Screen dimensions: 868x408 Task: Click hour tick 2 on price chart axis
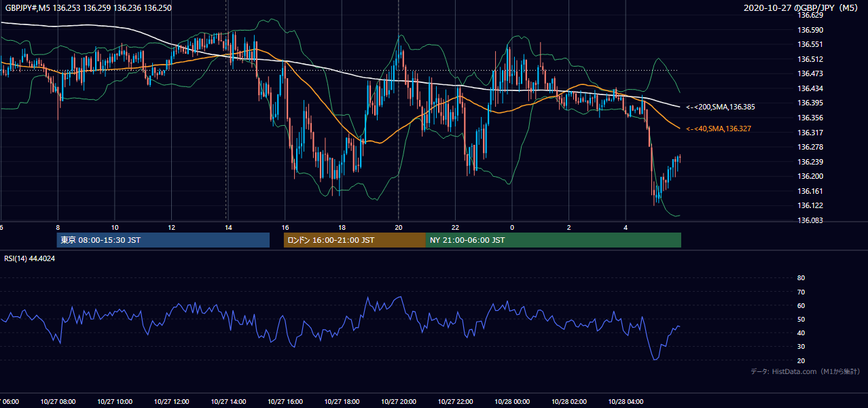point(568,228)
